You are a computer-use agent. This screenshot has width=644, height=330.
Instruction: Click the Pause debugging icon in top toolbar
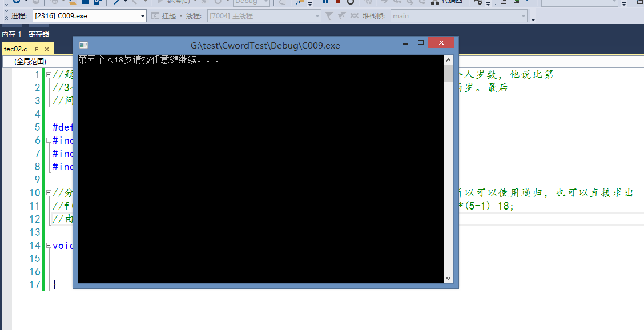click(x=325, y=2)
